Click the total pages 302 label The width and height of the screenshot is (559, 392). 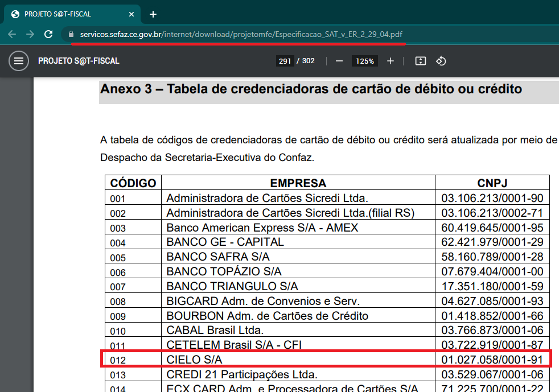(308, 60)
